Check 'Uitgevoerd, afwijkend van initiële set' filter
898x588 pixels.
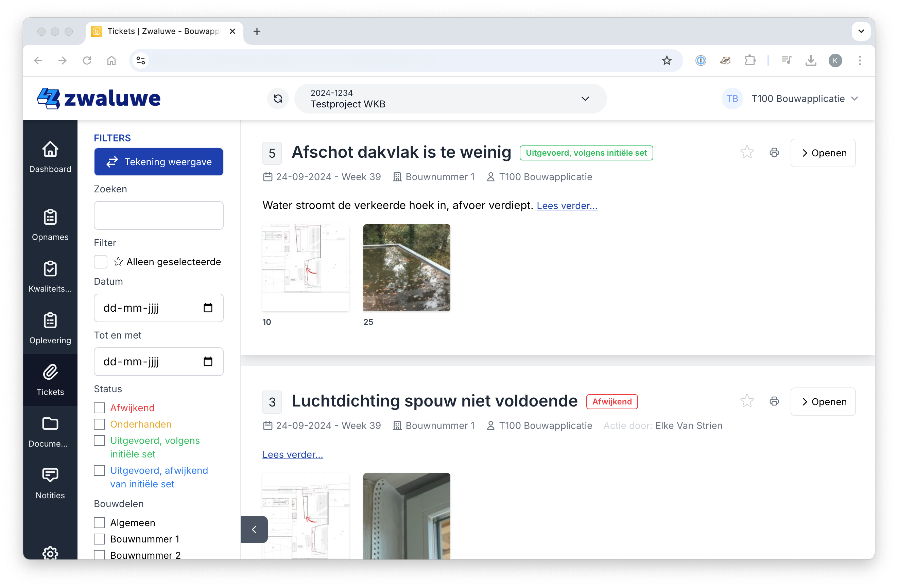click(99, 470)
